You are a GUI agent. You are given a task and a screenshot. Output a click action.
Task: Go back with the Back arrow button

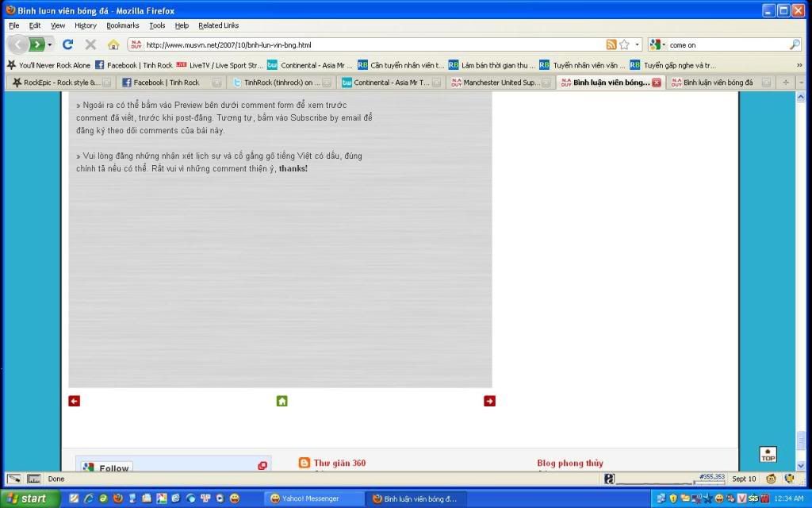coord(17,44)
